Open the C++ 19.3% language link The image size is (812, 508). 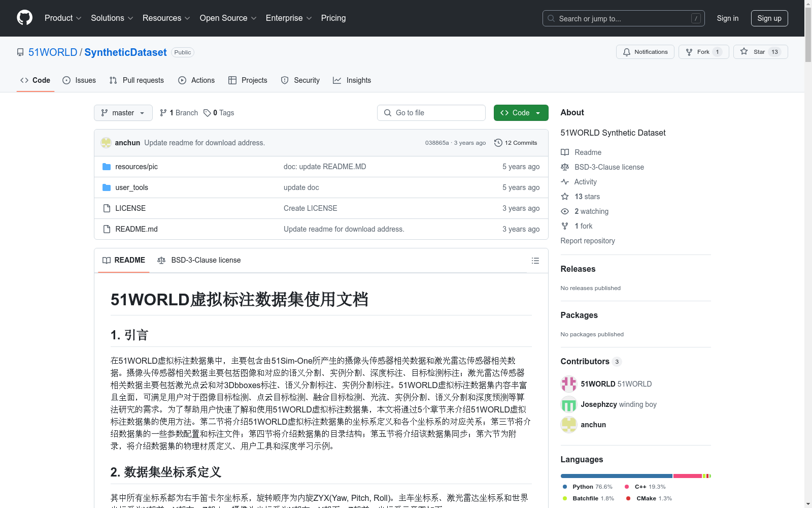(x=645, y=487)
